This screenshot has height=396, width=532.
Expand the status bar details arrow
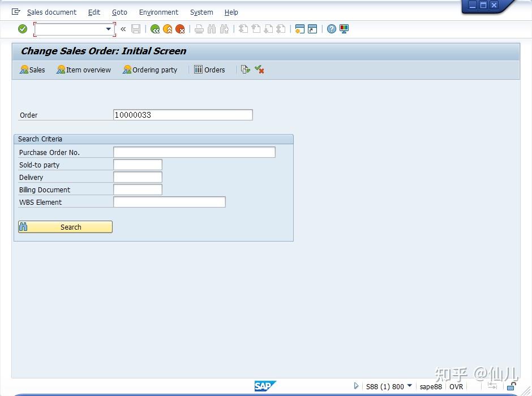tap(356, 386)
